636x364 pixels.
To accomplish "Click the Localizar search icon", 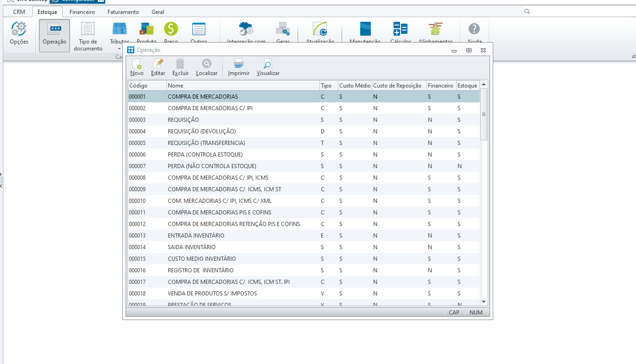I will point(206,64).
